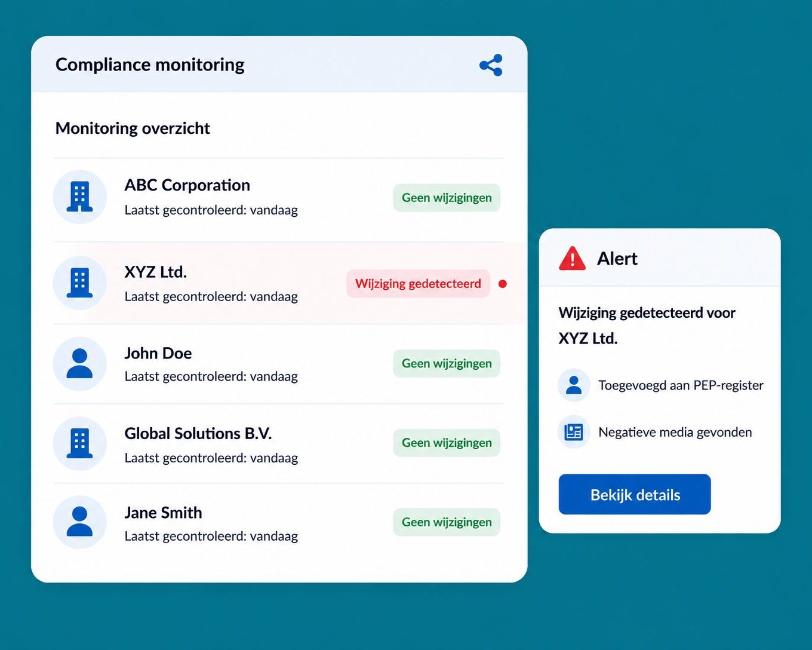812x650 pixels.
Task: Click the person icon next to John Doe
Action: [79, 364]
